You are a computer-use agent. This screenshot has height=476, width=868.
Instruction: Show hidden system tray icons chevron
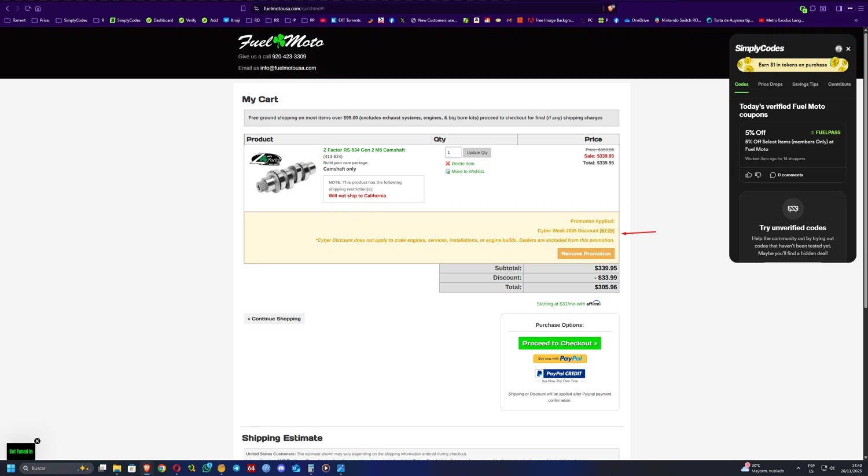pos(799,468)
